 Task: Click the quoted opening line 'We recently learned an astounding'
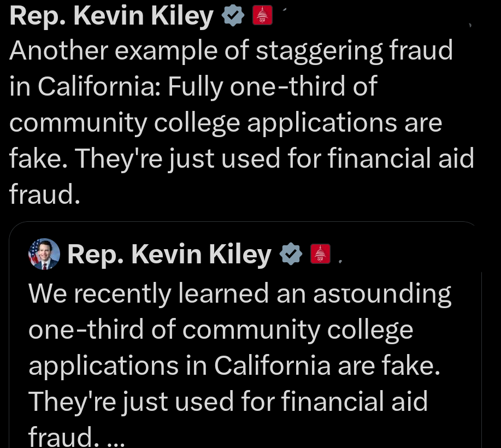click(240, 293)
